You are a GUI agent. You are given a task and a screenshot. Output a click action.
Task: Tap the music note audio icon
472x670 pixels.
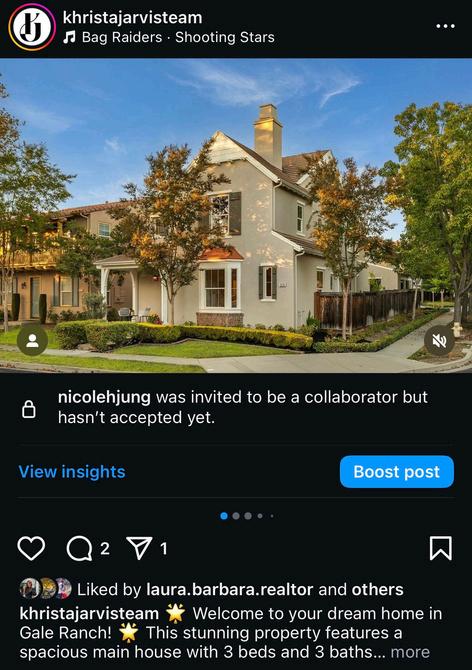pos(69,37)
